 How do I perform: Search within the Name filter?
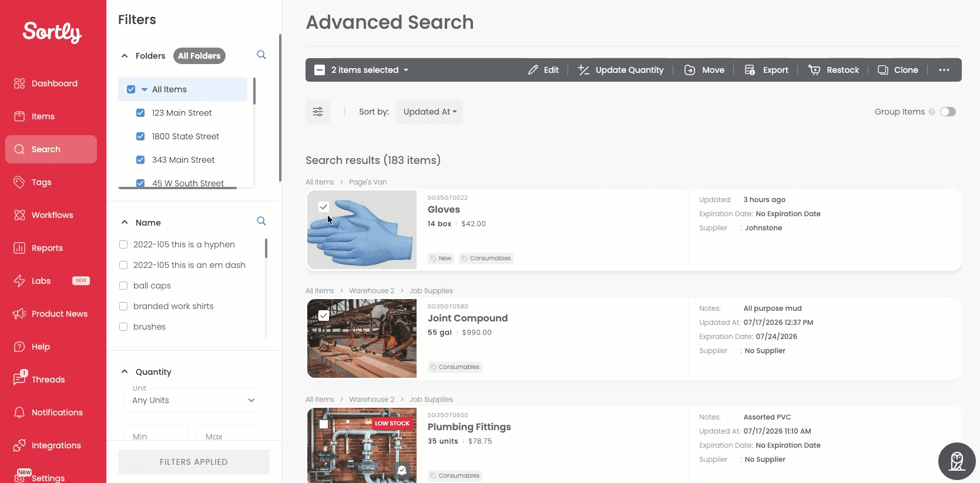(261, 221)
